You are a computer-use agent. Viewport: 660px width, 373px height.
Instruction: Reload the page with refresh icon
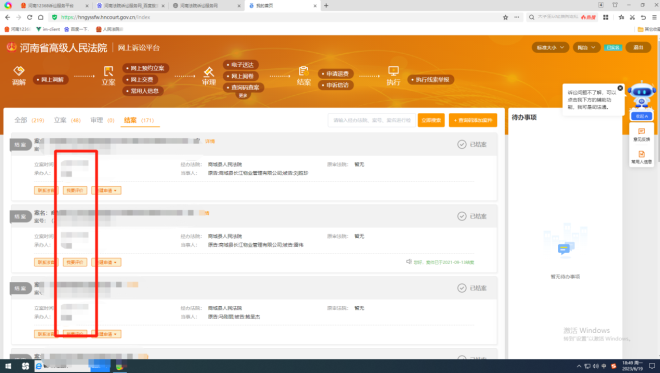(29, 17)
